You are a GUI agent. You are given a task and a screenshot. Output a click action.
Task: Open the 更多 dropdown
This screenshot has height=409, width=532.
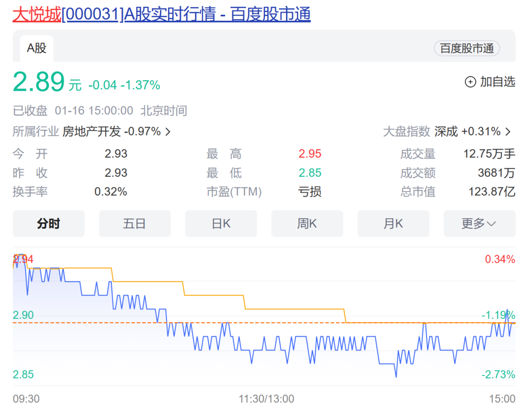[479, 224]
